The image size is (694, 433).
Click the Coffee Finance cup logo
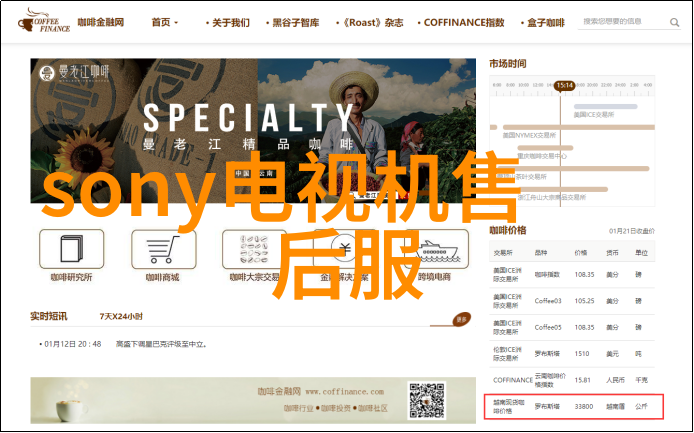point(43,21)
